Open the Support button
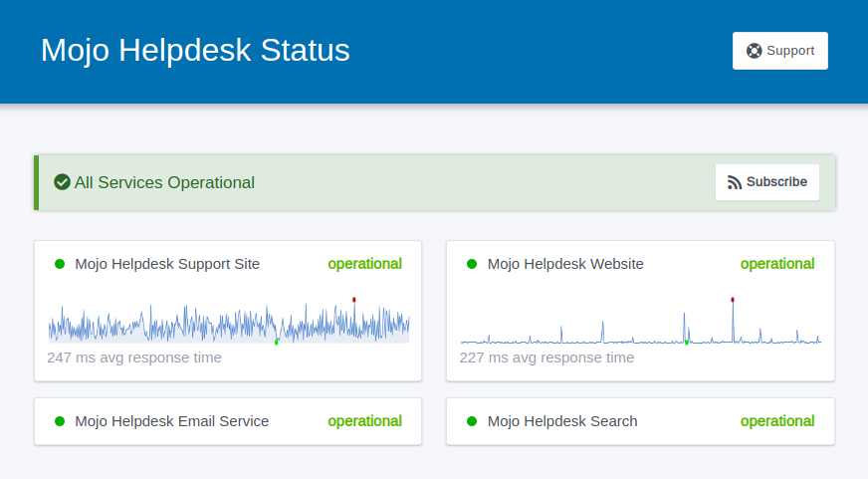868x479 pixels. pos(780,51)
